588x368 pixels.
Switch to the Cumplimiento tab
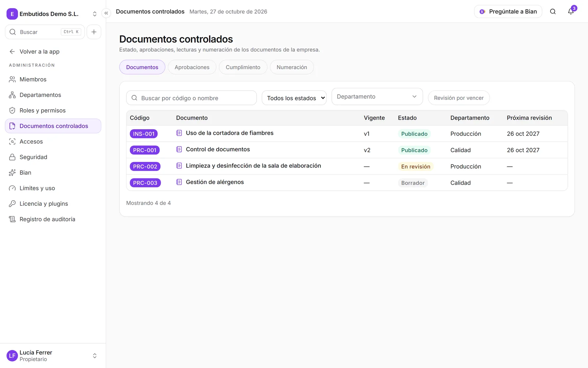(x=243, y=67)
